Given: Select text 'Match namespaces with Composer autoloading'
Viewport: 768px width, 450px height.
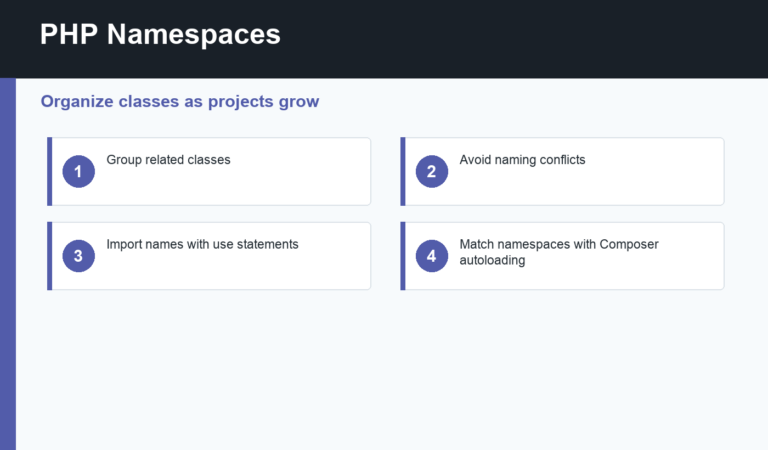Looking at the screenshot, I should point(559,252).
